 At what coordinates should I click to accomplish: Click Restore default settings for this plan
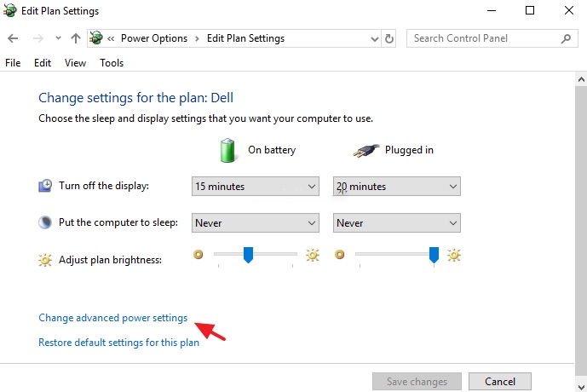[118, 343]
